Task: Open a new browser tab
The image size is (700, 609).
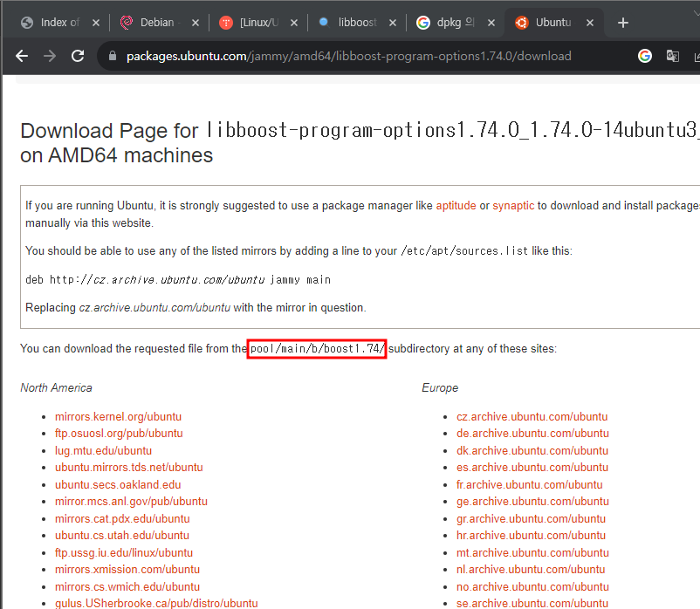Action: click(622, 23)
